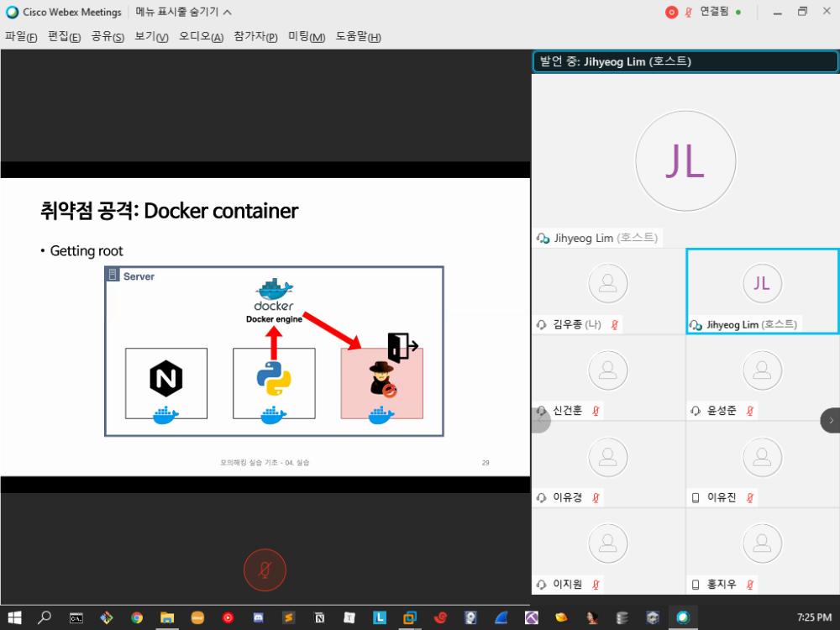840x630 pixels.
Task: Click host audio icon under the large JL avatar
Action: (x=543, y=239)
